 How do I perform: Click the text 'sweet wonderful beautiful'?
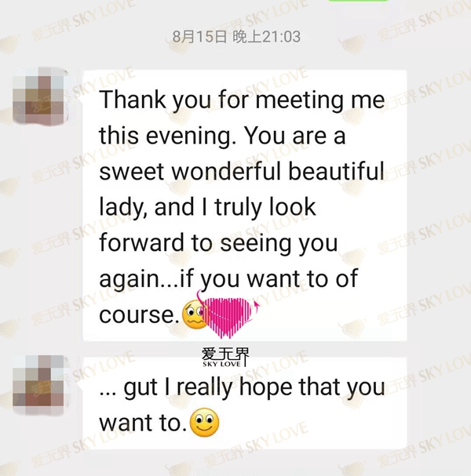click(x=242, y=171)
